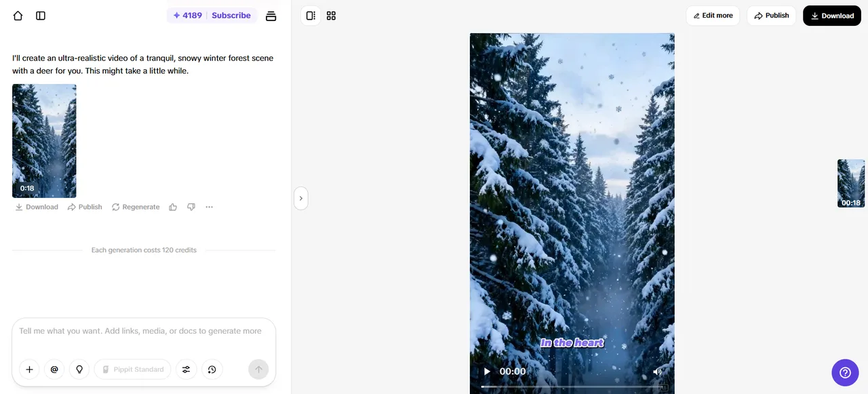868x394 pixels.
Task: Give thumbs down to the result
Action: coord(191,207)
